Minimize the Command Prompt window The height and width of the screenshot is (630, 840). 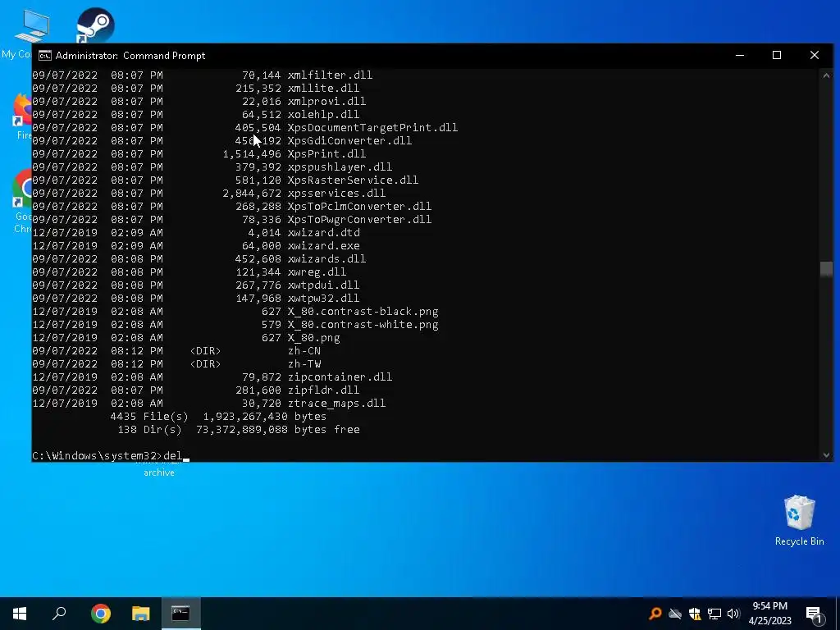point(740,55)
